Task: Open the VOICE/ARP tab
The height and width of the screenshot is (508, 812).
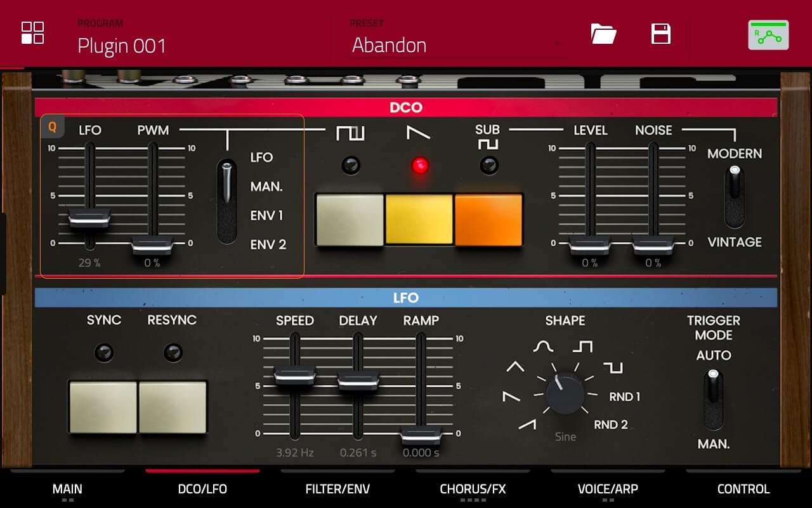Action: 607,489
